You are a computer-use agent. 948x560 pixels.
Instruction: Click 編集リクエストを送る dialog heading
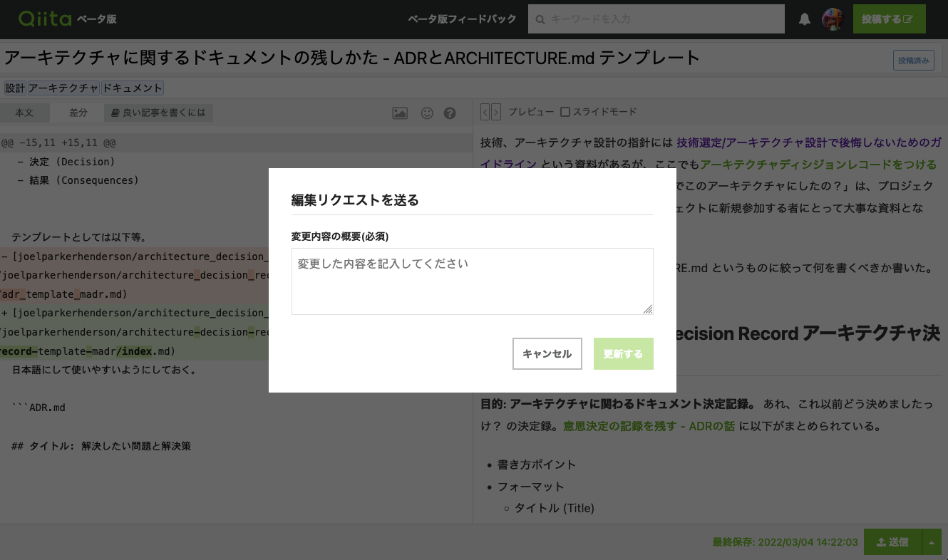[x=355, y=200]
